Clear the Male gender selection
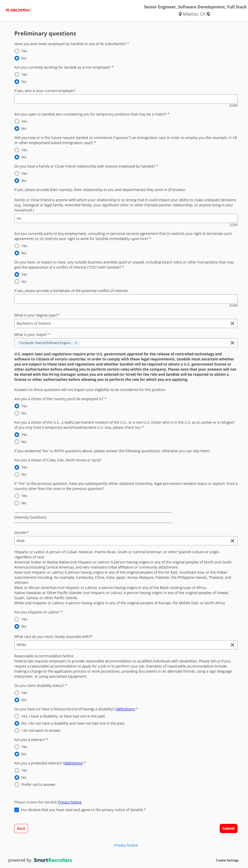The width and height of the screenshot is (248, 868). [x=232, y=541]
